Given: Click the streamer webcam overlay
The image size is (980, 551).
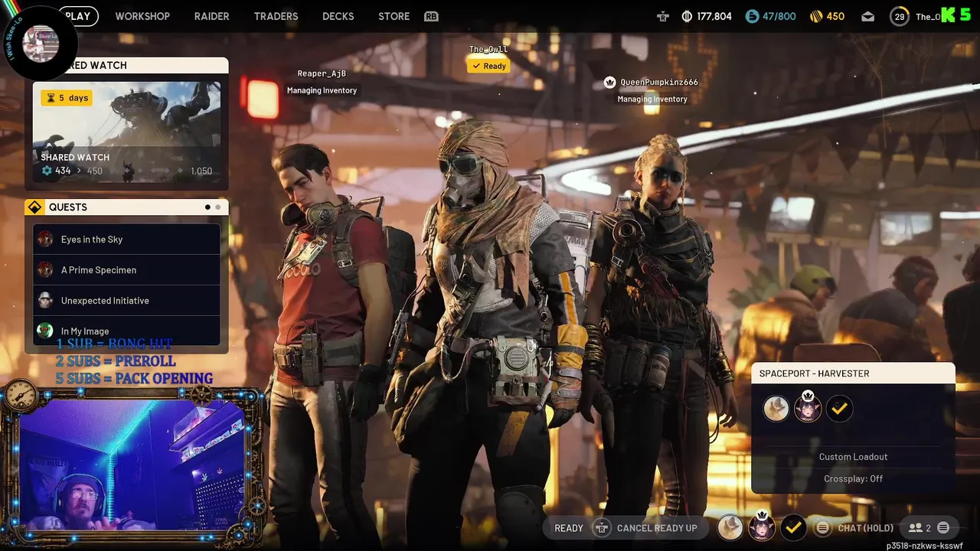Looking at the screenshot, I should pos(132,465).
